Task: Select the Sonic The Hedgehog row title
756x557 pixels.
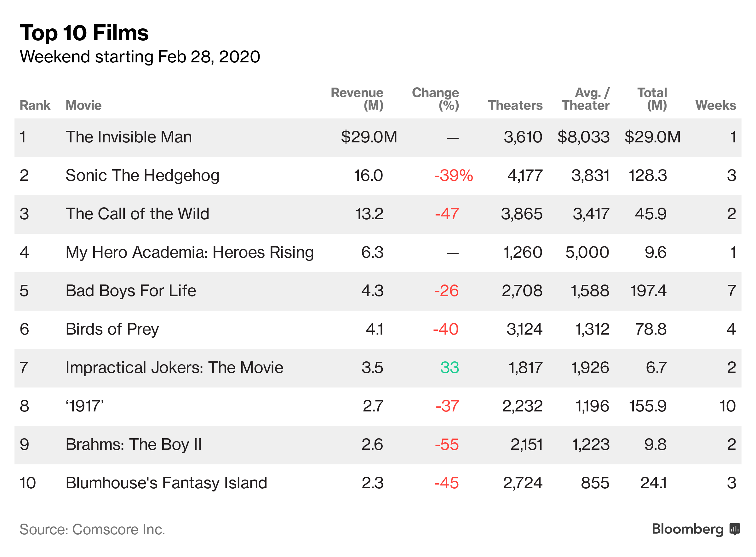Action: pyautogui.click(x=142, y=175)
